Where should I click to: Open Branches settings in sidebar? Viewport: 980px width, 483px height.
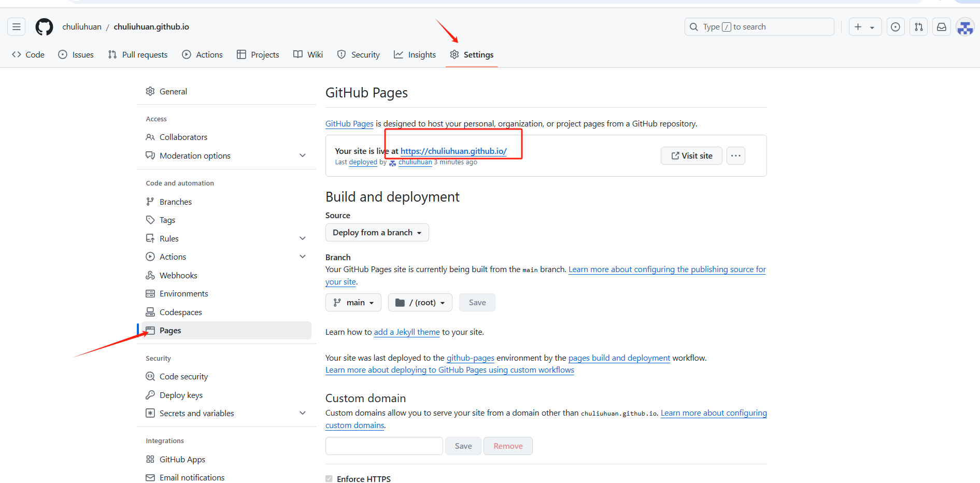point(226,202)
